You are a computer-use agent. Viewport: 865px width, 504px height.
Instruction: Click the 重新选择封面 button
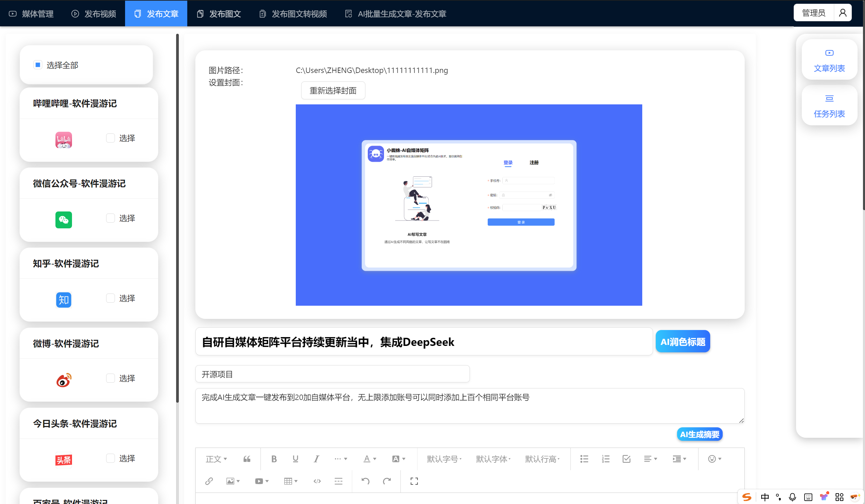click(333, 91)
